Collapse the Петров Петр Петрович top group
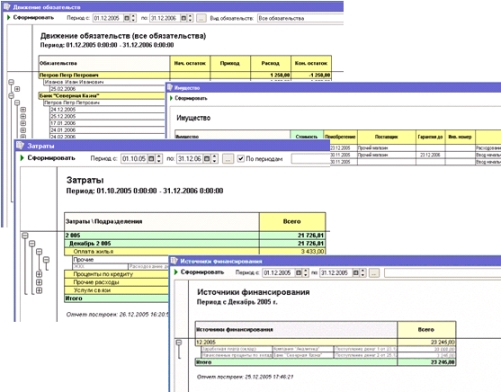Screen dimensions: 501x392 (x=11, y=82)
